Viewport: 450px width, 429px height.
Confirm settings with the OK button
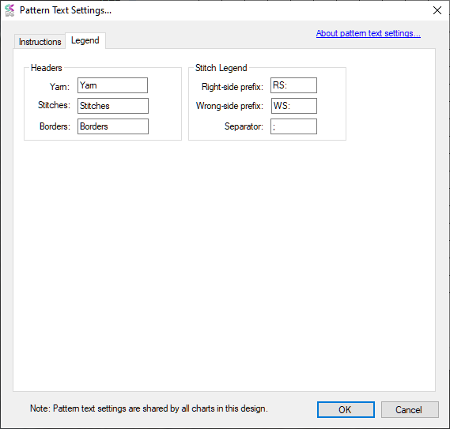346,409
